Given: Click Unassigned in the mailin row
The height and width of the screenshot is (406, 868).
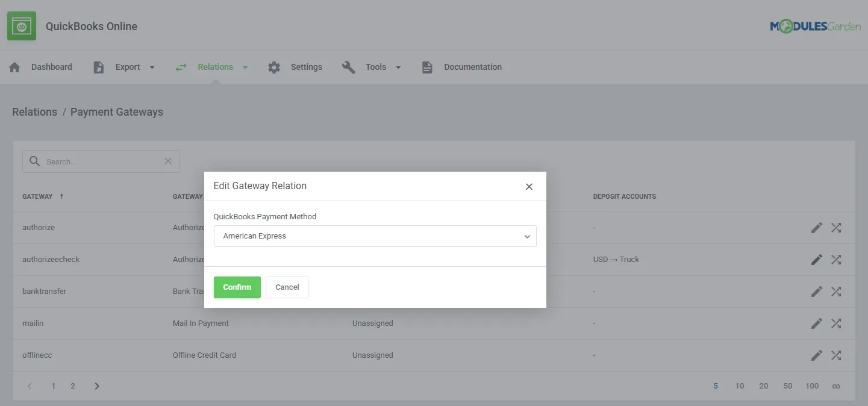Looking at the screenshot, I should point(373,323).
